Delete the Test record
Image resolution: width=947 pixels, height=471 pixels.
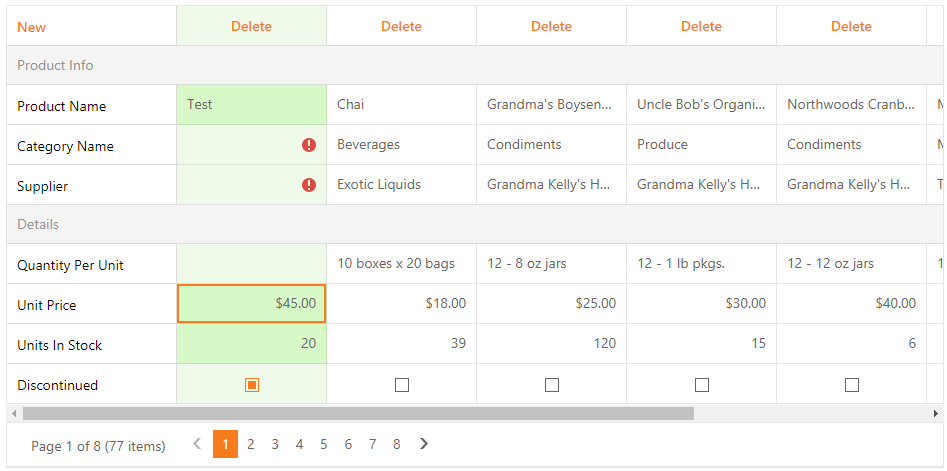251,26
